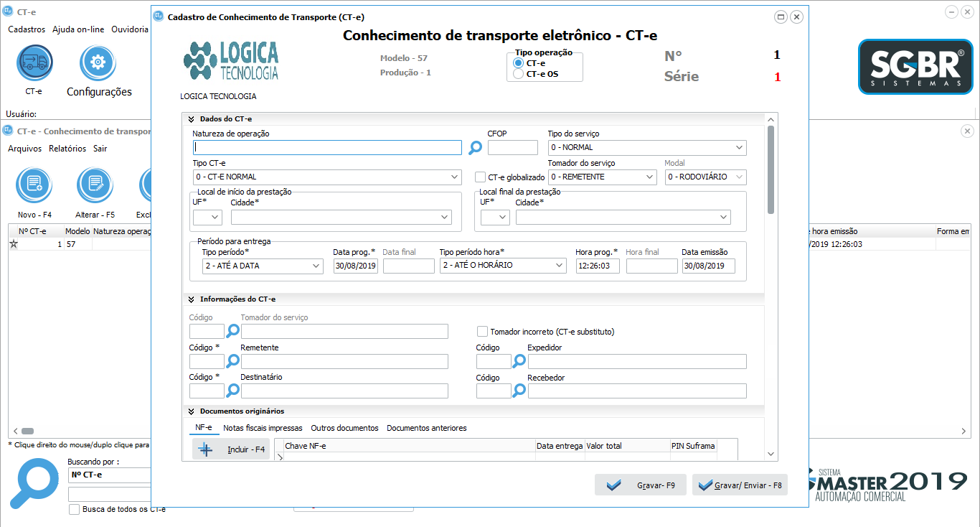The image size is (980, 527).
Task: Search Remetente magnifier icon
Action: 233,361
